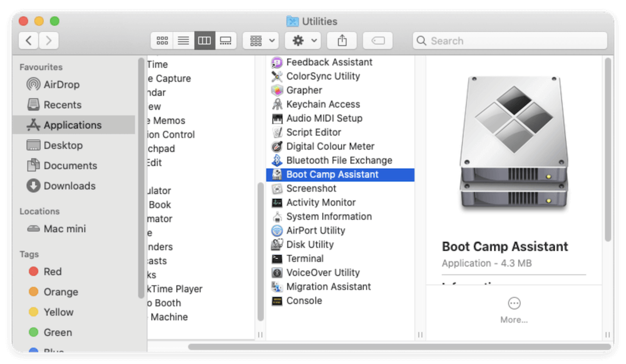Select Terminal in the column view

(x=305, y=258)
